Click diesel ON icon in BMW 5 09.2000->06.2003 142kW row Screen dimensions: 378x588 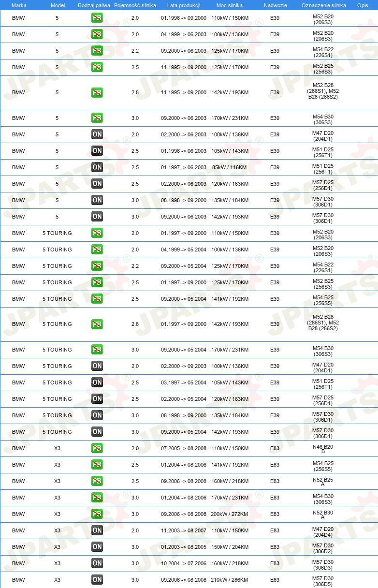tap(97, 217)
